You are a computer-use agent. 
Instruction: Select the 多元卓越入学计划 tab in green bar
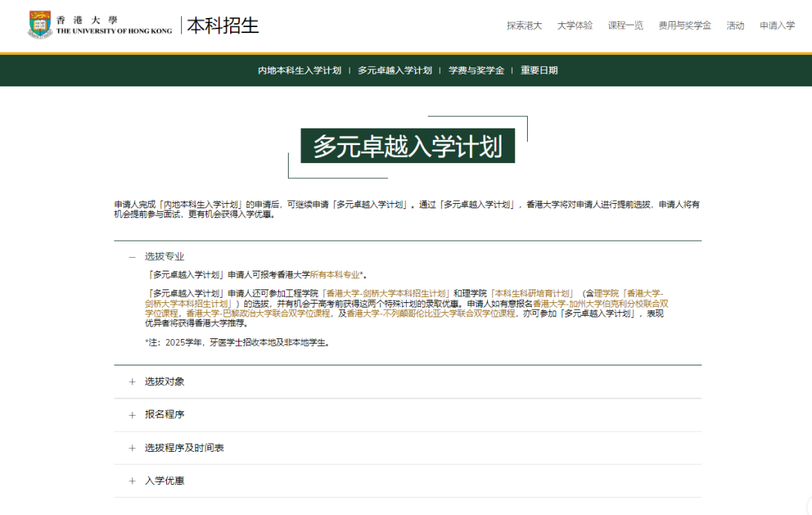pos(395,71)
